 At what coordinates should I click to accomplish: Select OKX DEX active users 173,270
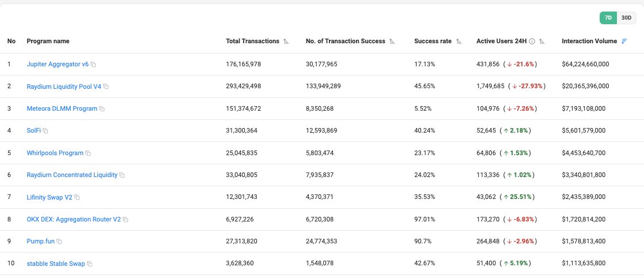(488, 219)
